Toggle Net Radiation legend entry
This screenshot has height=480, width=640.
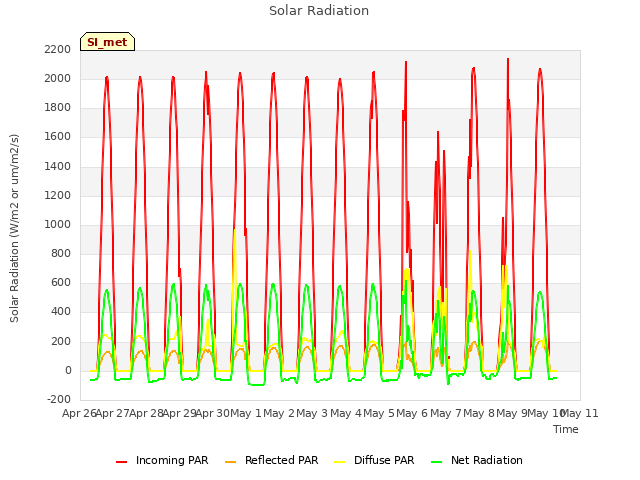click(477, 460)
